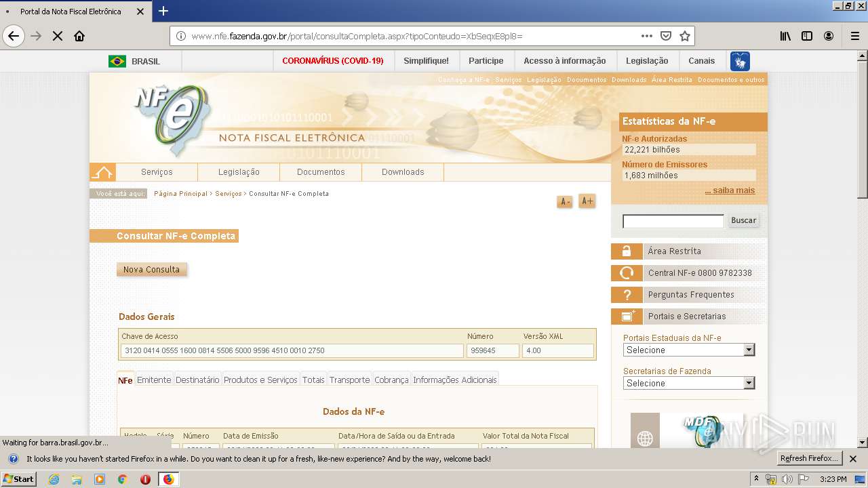Screen dimensions: 868x488
Task: Switch to the Informações Adicionais tab
Action: click(x=455, y=380)
